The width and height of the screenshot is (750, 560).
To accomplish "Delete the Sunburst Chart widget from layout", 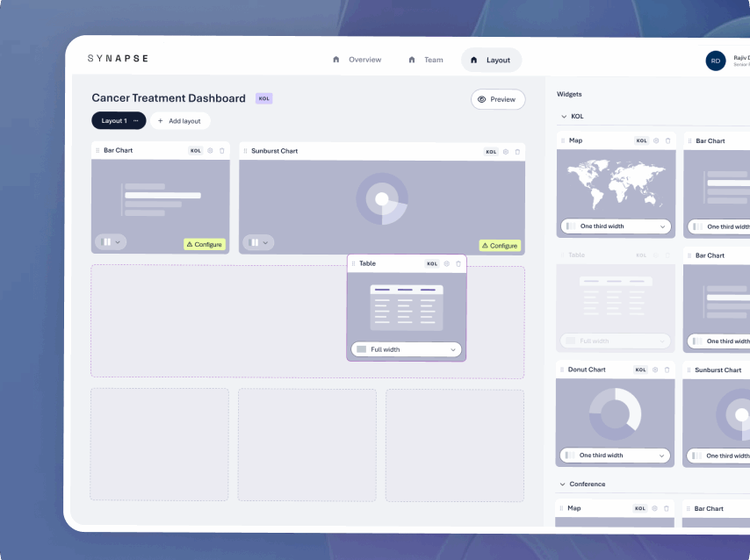I will click(517, 152).
